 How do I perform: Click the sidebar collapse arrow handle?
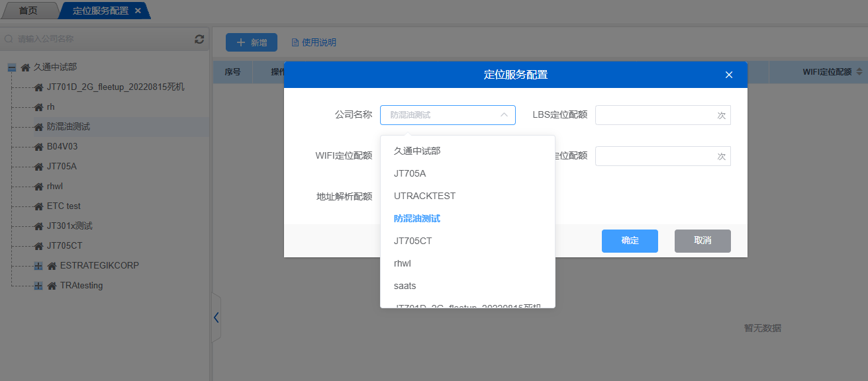click(x=216, y=317)
